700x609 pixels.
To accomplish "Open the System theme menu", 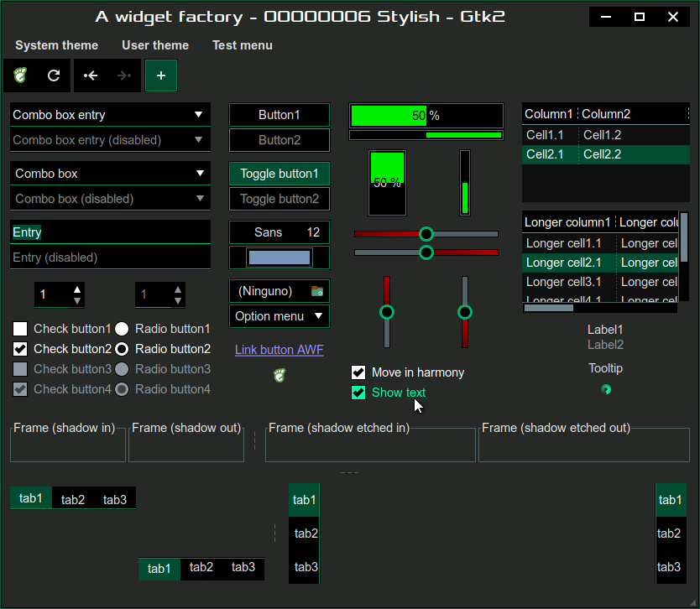I will coord(57,45).
